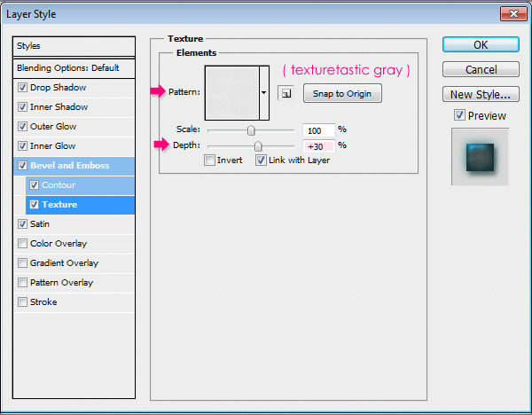Viewport: 532px width, 415px height.
Task: Select the Inner Shadow label
Action: tap(59, 107)
